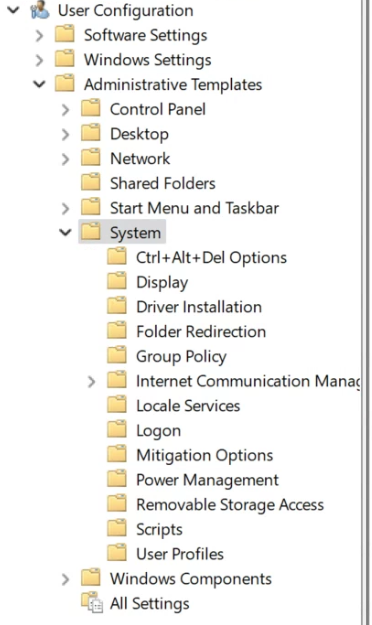Click the Logon folder icon
This screenshot has height=625, width=372.
pyautogui.click(x=117, y=429)
